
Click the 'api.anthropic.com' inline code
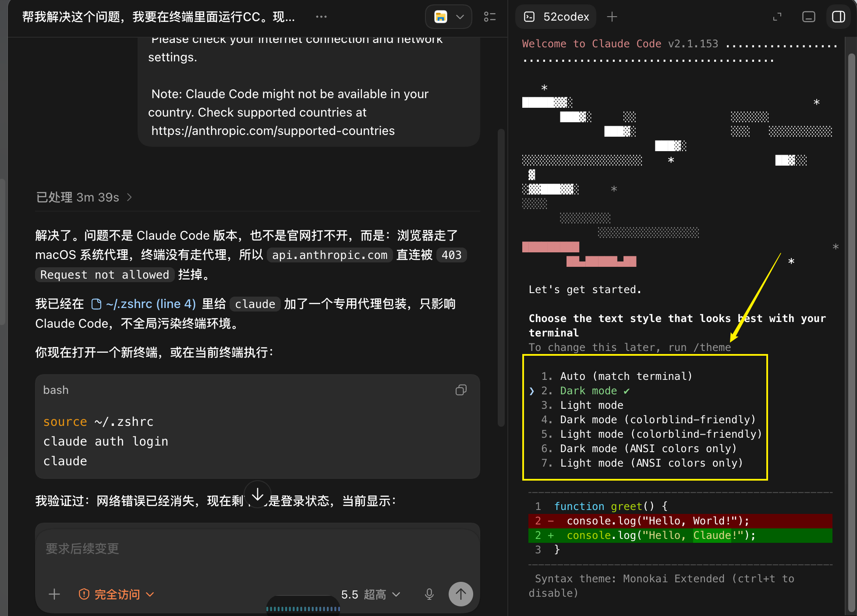tap(330, 255)
